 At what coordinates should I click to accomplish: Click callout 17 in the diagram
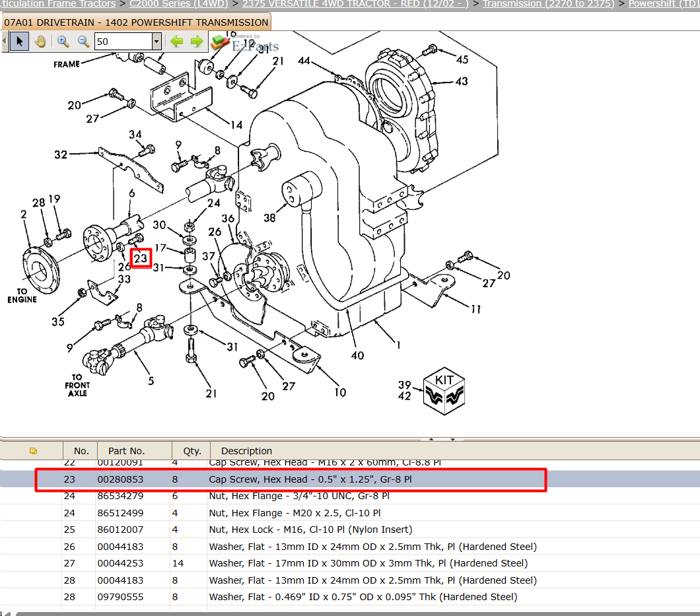pyautogui.click(x=160, y=248)
